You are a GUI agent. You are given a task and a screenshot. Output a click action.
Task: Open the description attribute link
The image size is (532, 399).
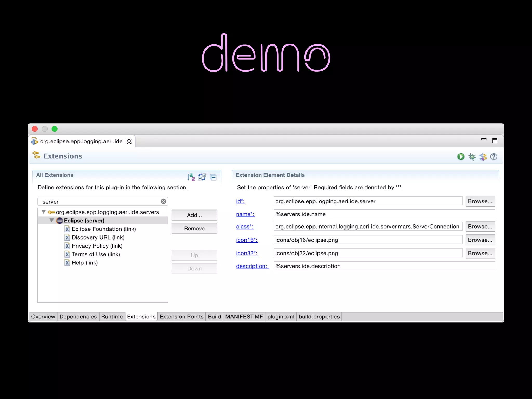pos(252,266)
